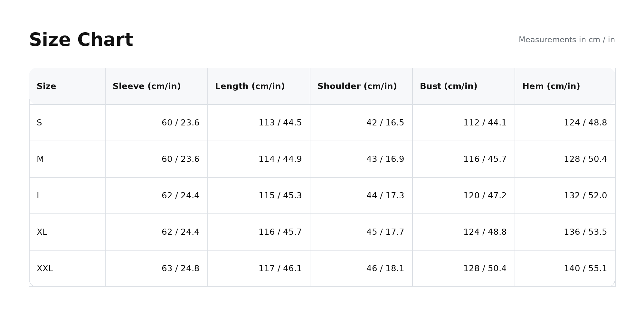Select the Size column header
The image size is (644, 316).
46,86
